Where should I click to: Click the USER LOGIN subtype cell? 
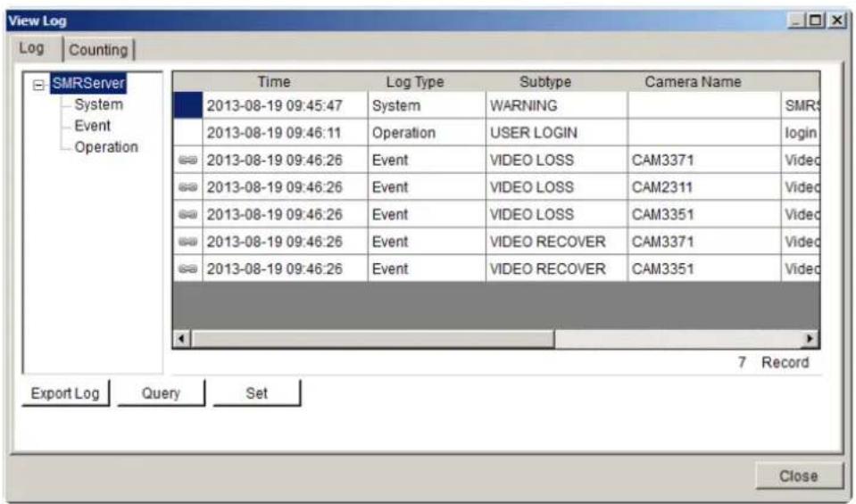[556, 133]
